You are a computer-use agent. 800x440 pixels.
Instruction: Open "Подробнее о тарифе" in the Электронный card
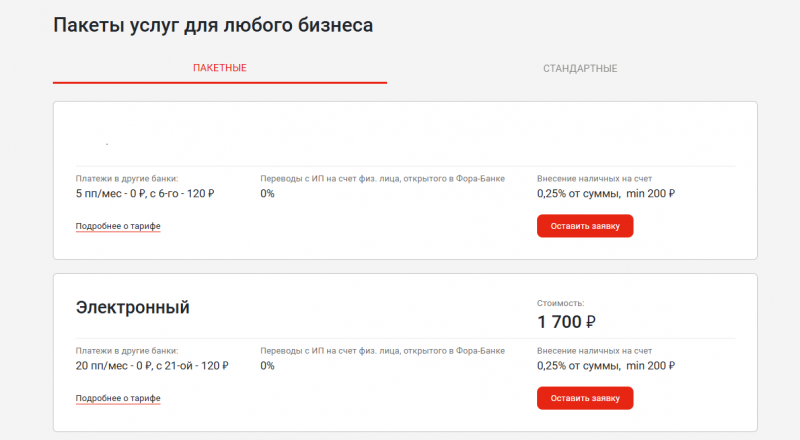point(118,398)
